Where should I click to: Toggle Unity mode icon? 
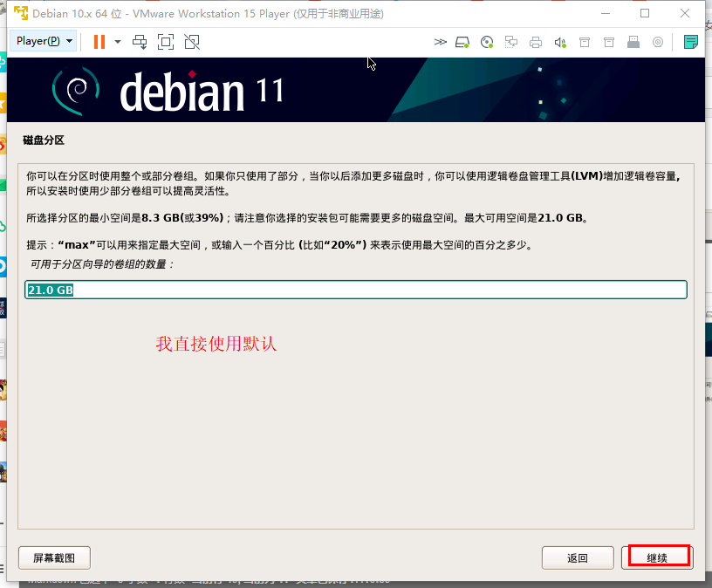[x=192, y=42]
